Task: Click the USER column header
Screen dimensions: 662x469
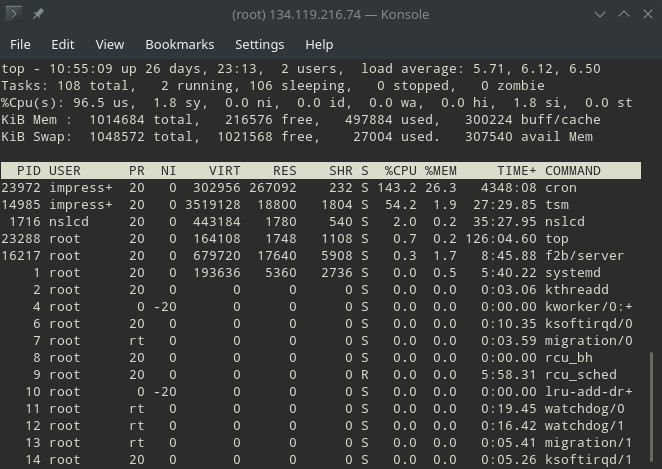Action: [x=65, y=171]
